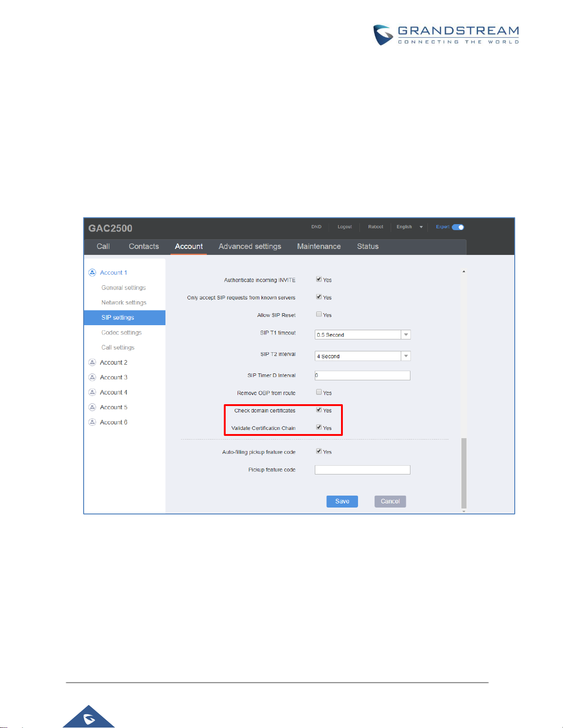563x728 pixels.
Task: Click the scrollbar down arrow
Action: coord(464,511)
